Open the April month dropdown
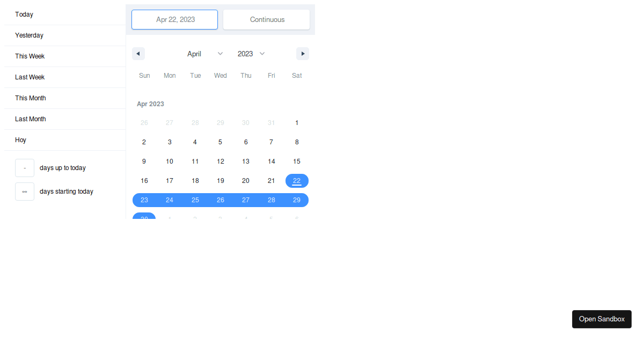Viewport: 644px width, 338px height. (204, 54)
